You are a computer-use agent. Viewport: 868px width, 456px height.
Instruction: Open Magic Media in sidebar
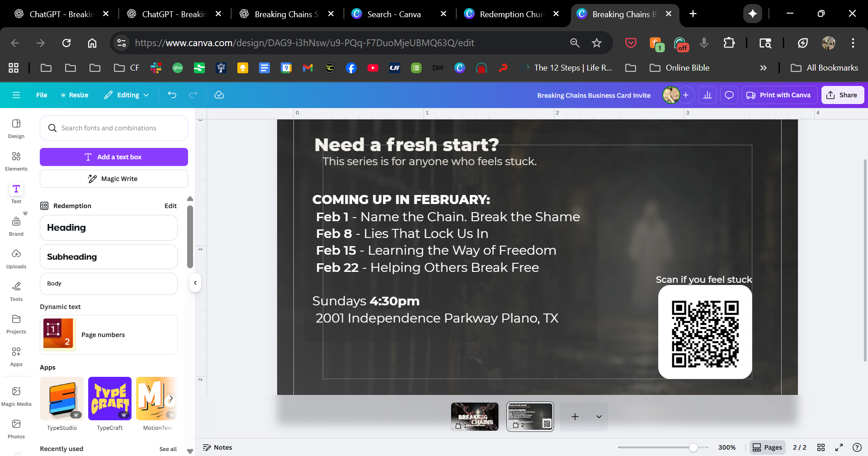[x=16, y=396]
